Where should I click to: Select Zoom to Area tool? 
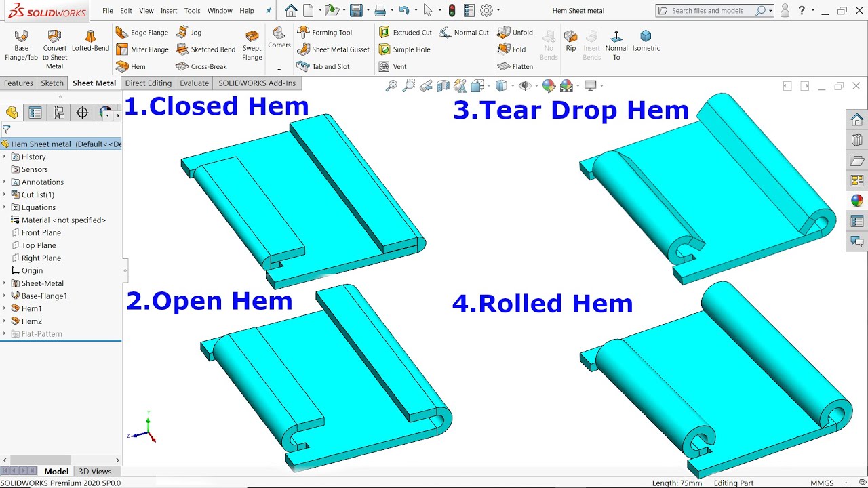point(408,85)
